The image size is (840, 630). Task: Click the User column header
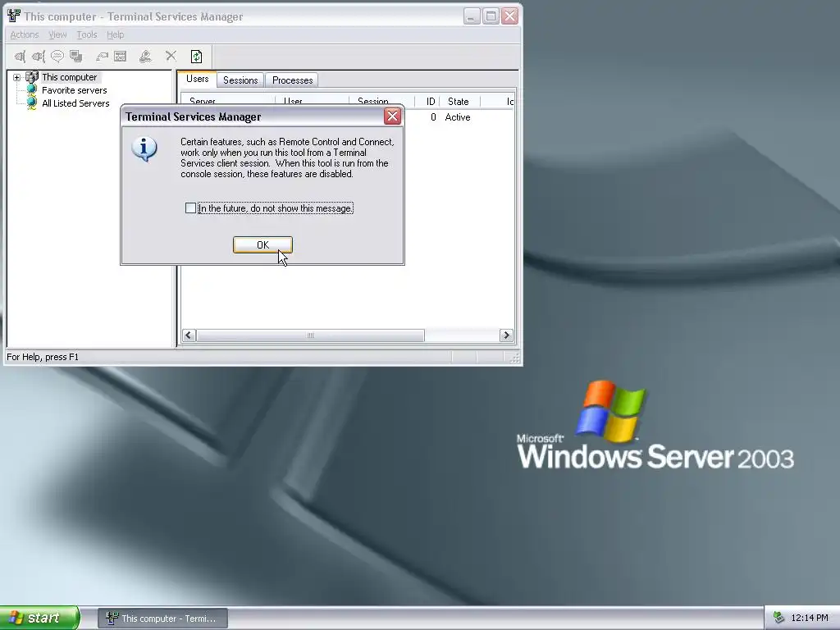[313, 101]
